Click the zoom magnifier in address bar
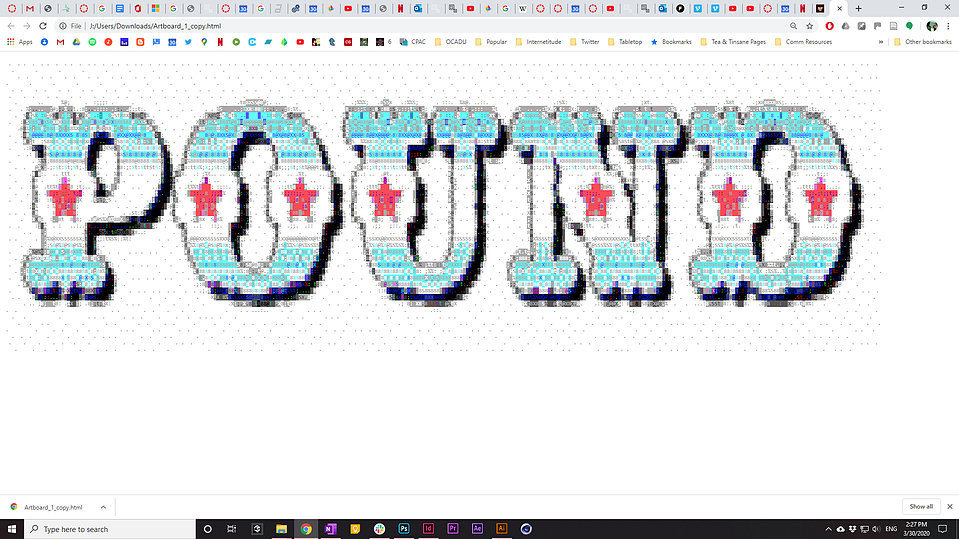The width and height of the screenshot is (959, 539). click(x=793, y=26)
